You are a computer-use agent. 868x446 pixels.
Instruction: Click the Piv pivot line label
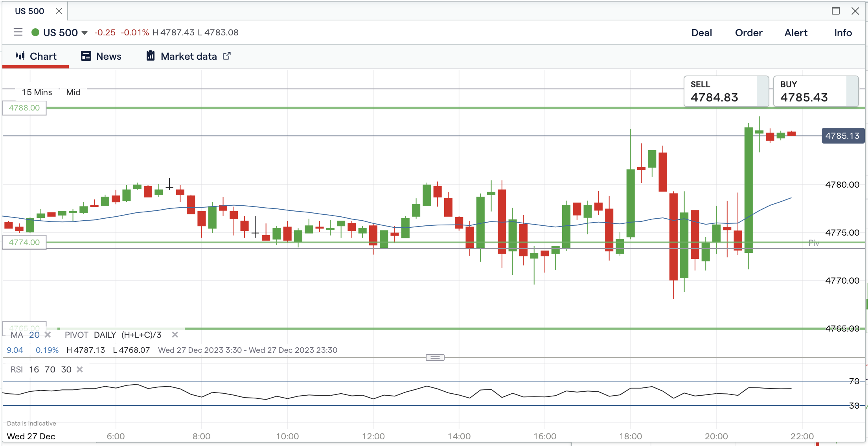(814, 243)
